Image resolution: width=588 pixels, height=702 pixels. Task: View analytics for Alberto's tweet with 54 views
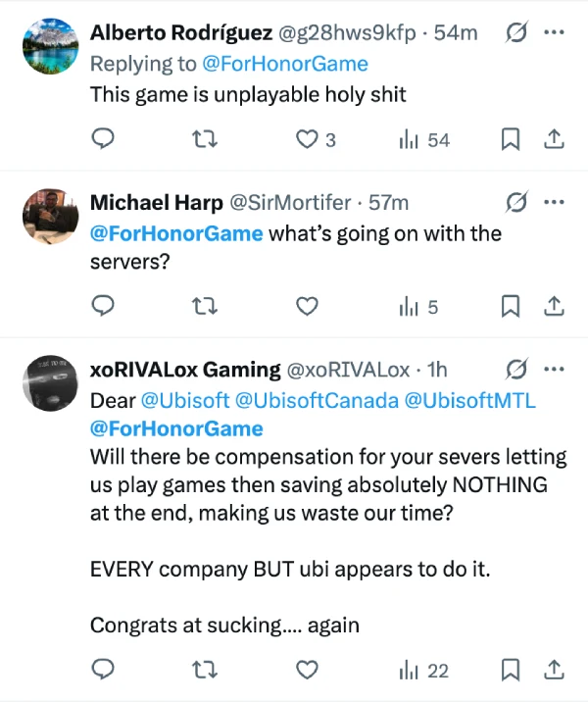(424, 140)
